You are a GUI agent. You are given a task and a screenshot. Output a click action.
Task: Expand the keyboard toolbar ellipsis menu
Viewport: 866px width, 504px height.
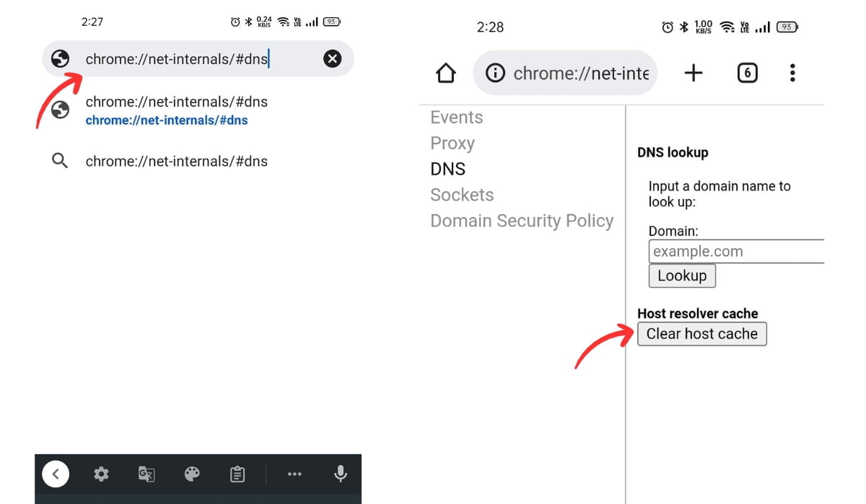[x=294, y=474]
